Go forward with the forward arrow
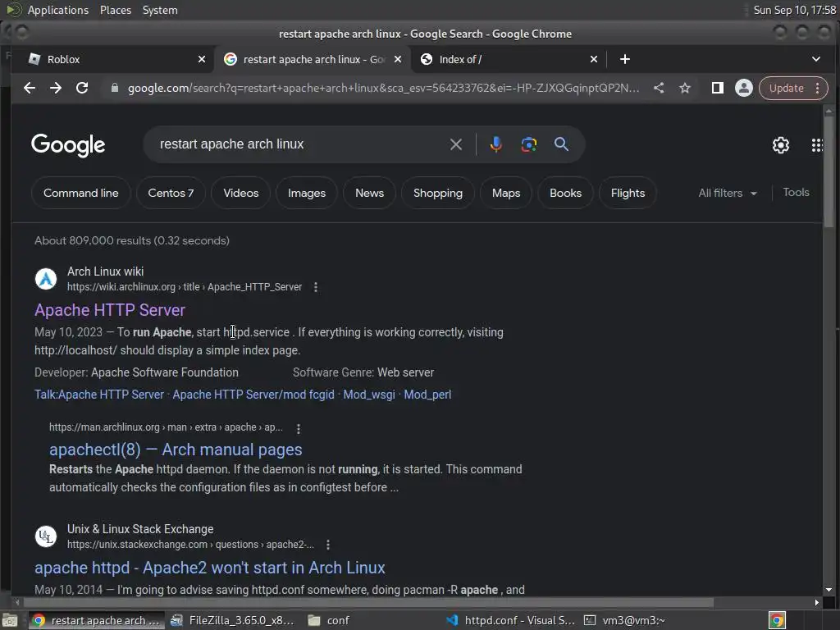This screenshot has width=840, height=630. (x=56, y=88)
